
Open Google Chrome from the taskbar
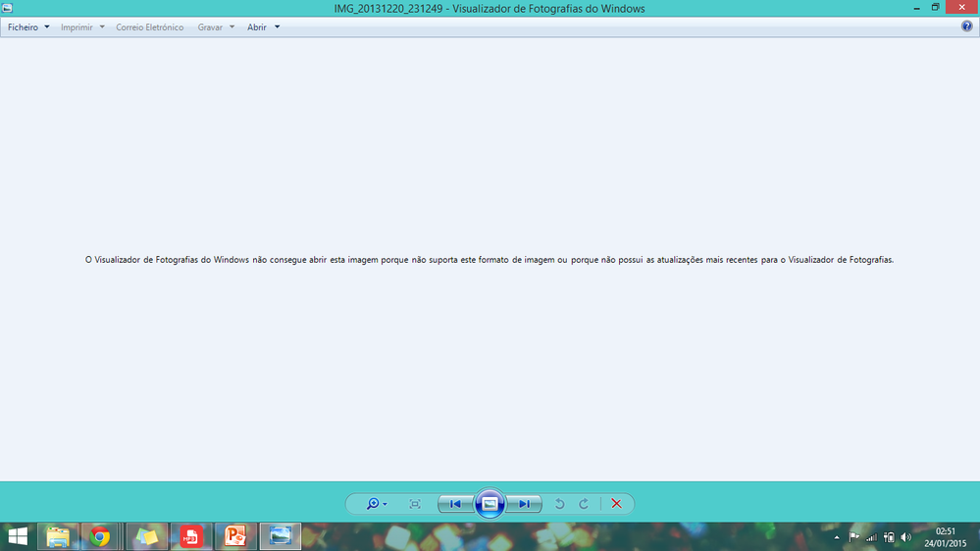pos(99,536)
